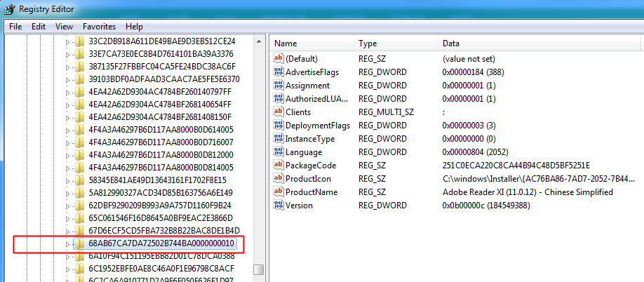Click the Clients multi-string icon

(279, 112)
